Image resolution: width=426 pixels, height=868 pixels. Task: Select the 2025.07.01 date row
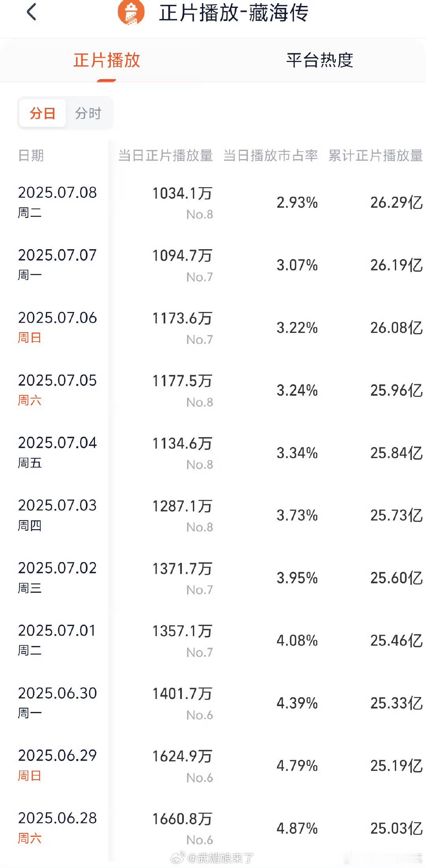click(x=213, y=640)
